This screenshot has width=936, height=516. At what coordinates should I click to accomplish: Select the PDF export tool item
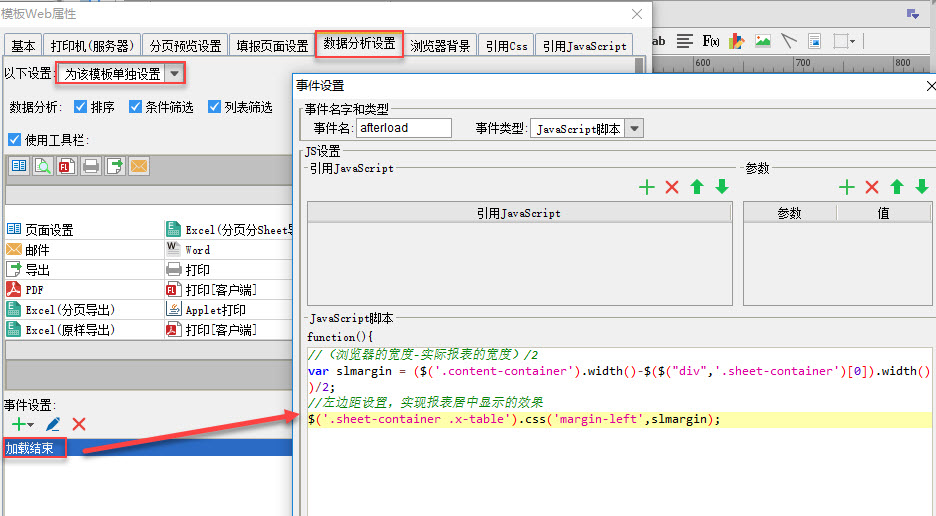84,290
